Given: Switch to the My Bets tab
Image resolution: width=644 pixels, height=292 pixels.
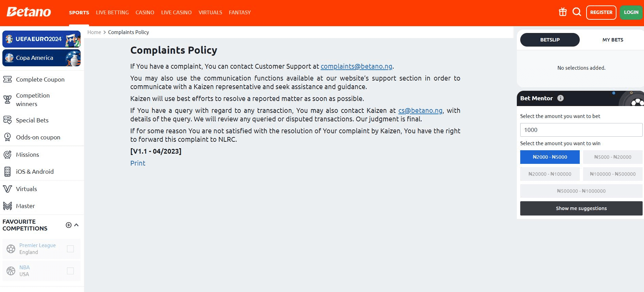Looking at the screenshot, I should click(x=612, y=40).
